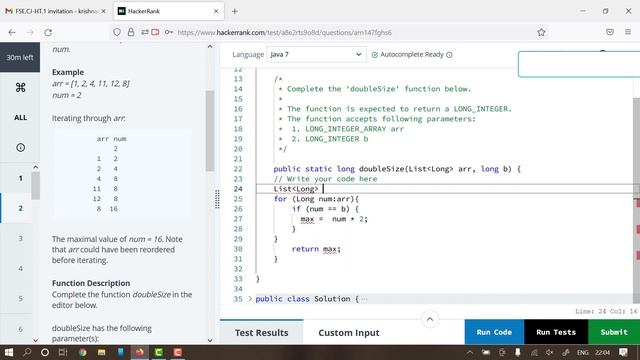Open the saved password key icon
This screenshot has width=640, height=360.
click(x=169, y=32)
